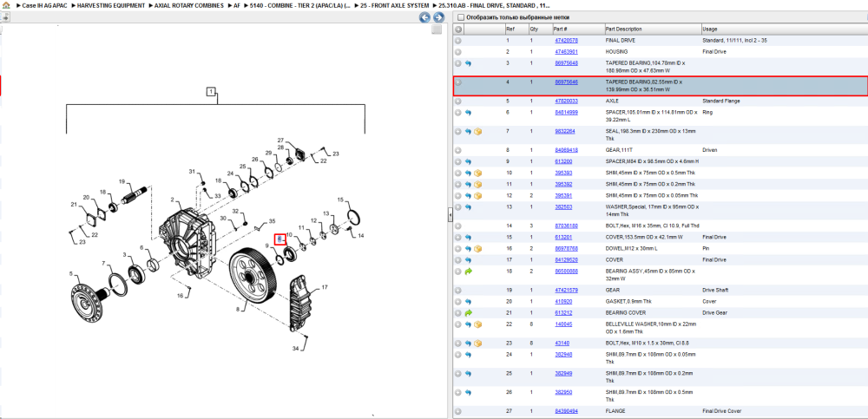
Task: Select 'BOLT,Hex, M16 x 35mm' row text
Action: point(652,226)
